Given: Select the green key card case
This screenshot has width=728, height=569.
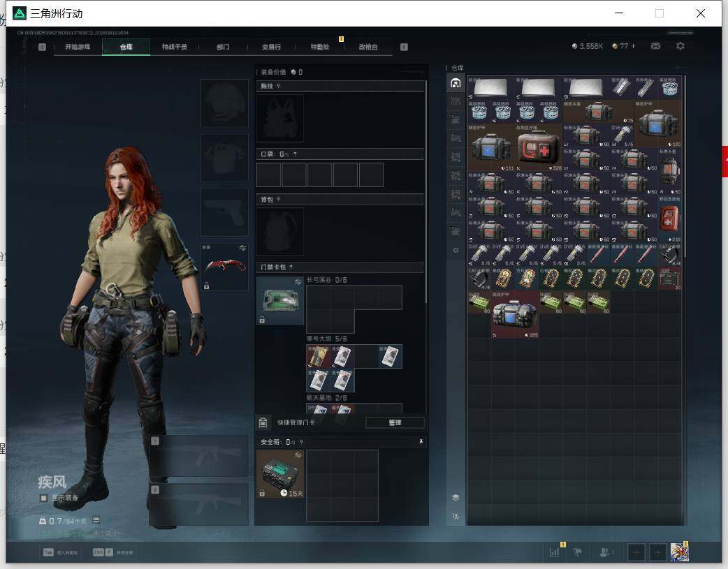Looking at the screenshot, I should (x=280, y=300).
